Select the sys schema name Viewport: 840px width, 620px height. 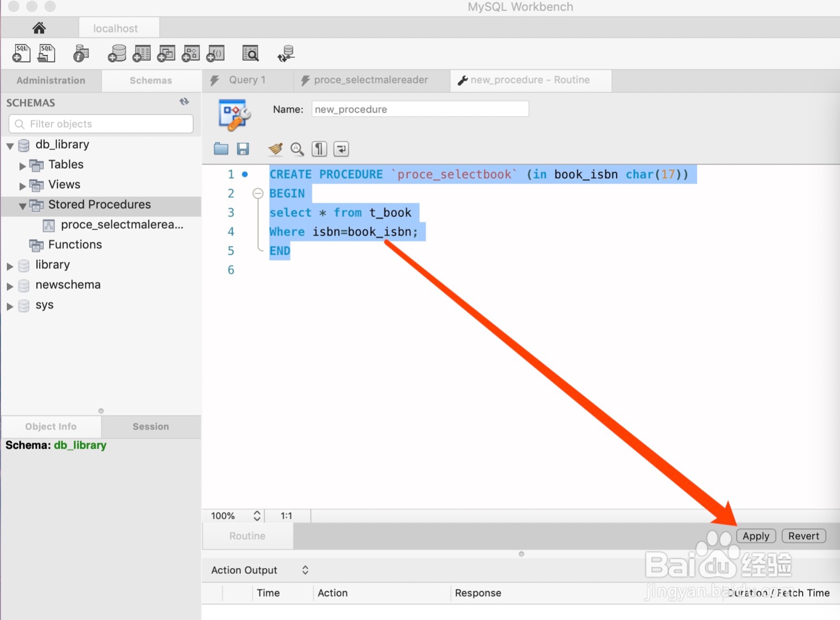(44, 305)
